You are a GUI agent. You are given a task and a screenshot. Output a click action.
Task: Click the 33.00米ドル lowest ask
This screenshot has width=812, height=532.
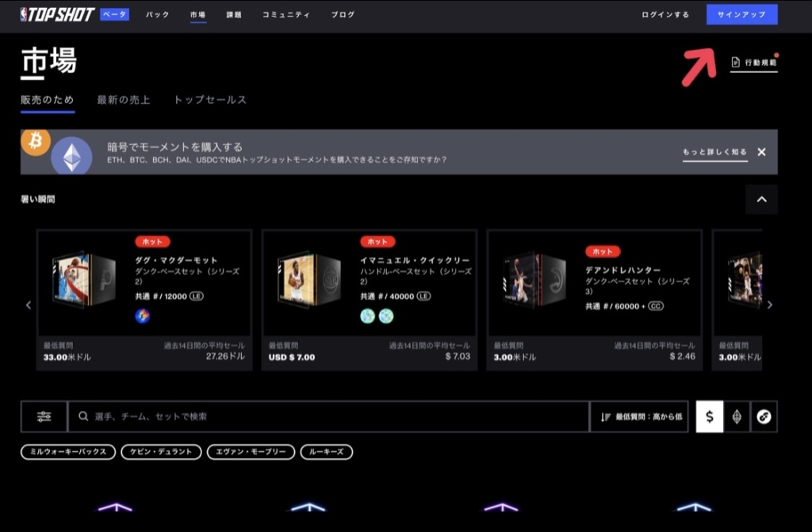point(67,358)
